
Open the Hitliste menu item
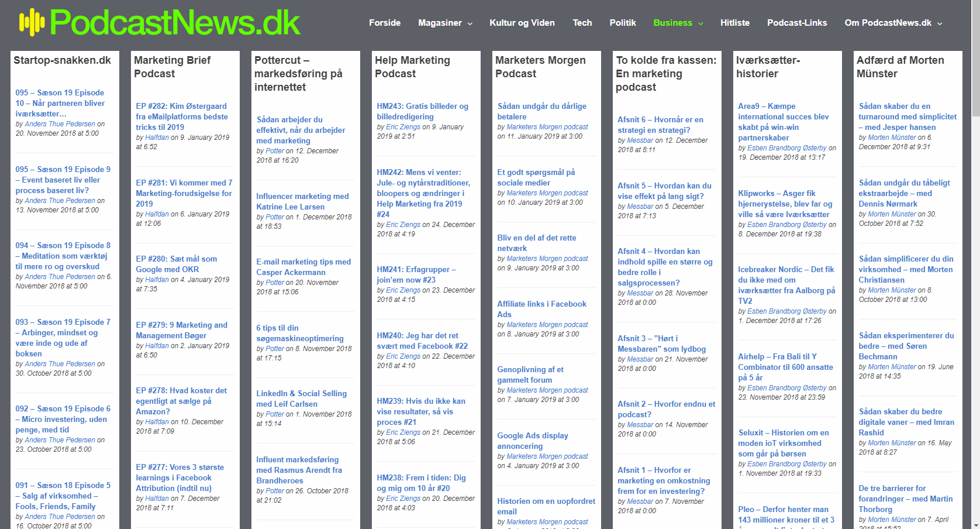click(x=735, y=23)
